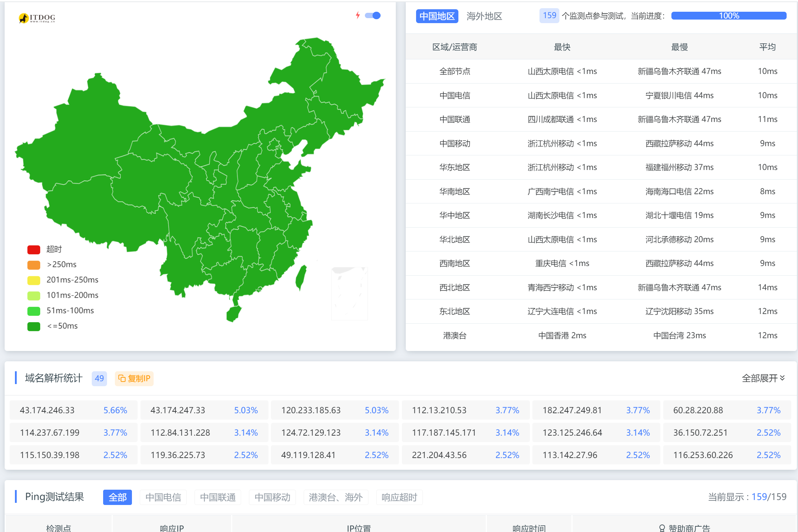Flip the toggle switch in the map panel
The height and width of the screenshot is (532, 798).
pyautogui.click(x=373, y=15)
